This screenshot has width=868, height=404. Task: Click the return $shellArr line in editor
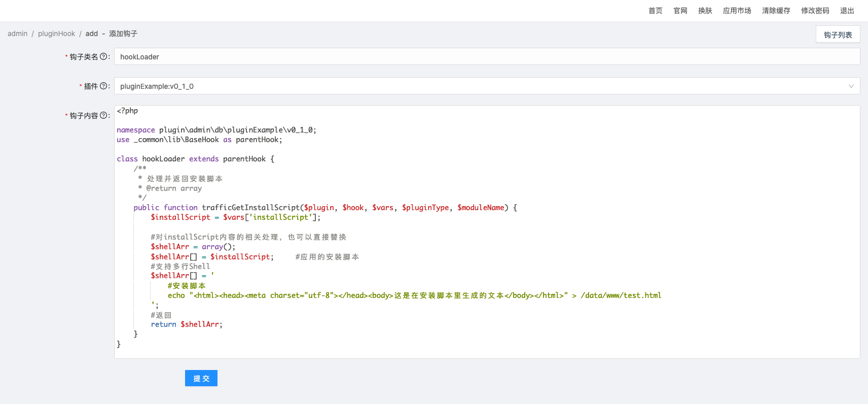coord(187,324)
